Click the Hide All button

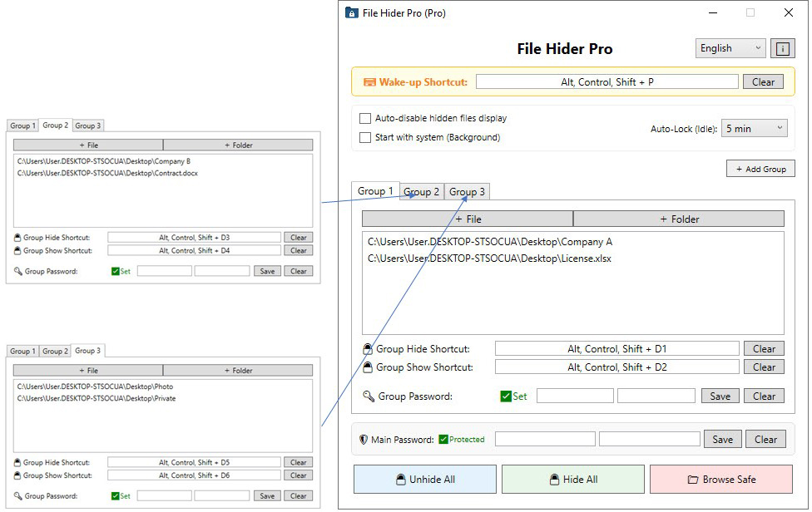573,480
